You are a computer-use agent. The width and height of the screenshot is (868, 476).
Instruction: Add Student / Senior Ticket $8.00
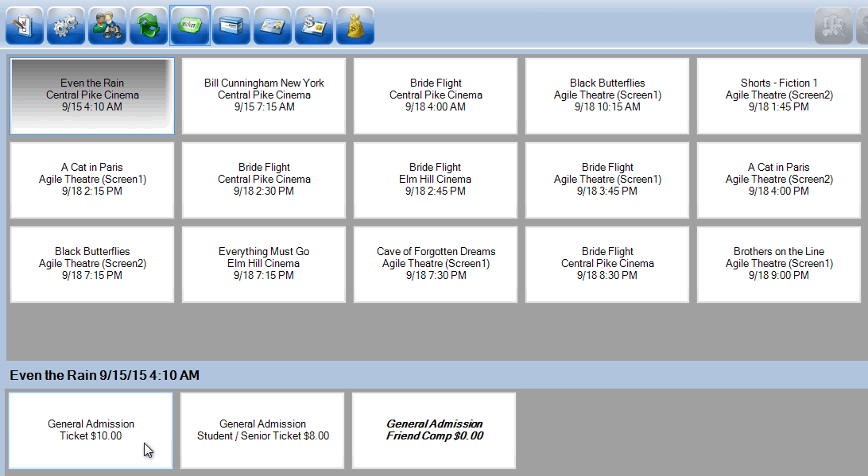[x=262, y=430]
